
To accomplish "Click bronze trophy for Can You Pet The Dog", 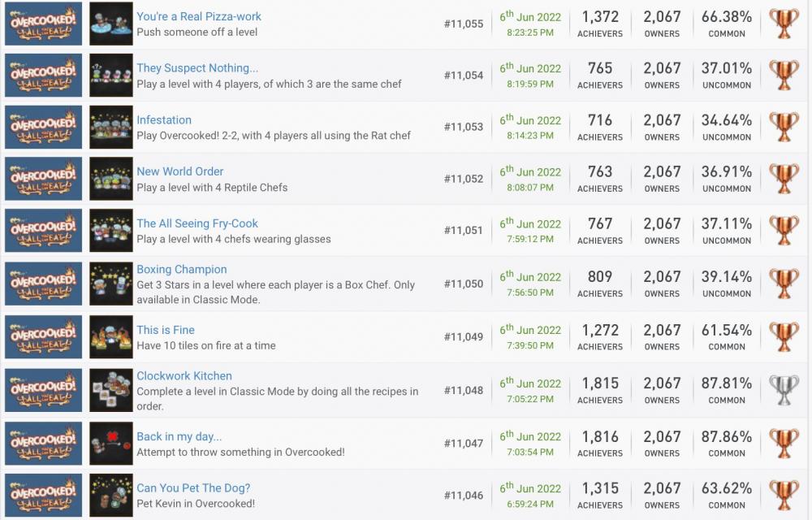I will 784,496.
